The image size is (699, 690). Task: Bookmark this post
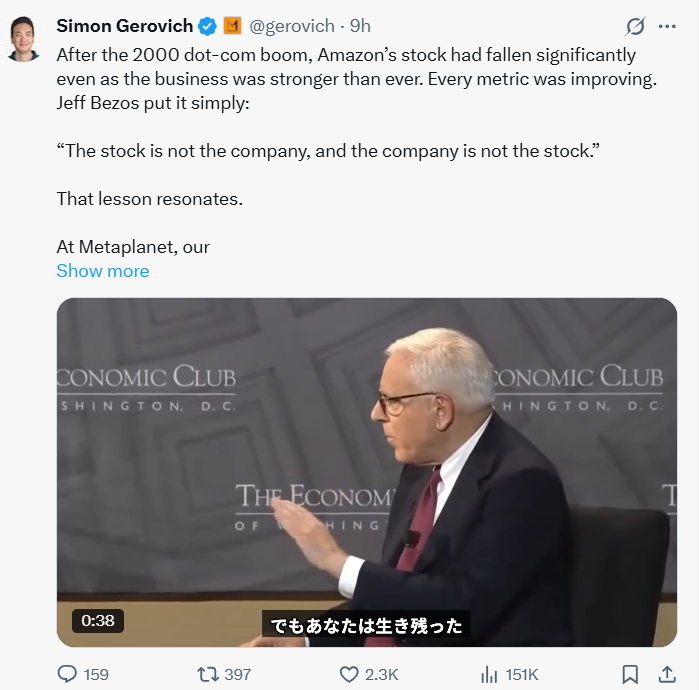(630, 674)
